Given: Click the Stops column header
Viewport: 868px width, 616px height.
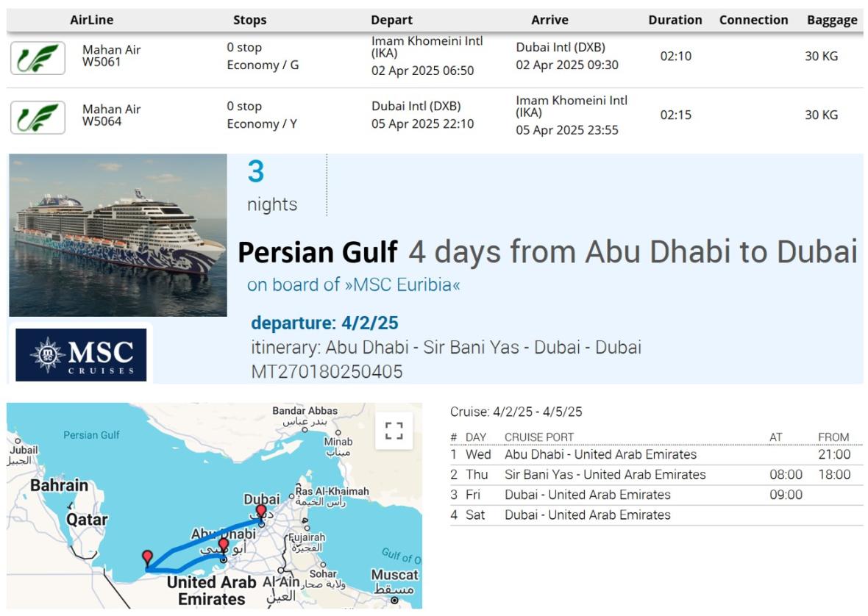Looking at the screenshot, I should point(249,21).
